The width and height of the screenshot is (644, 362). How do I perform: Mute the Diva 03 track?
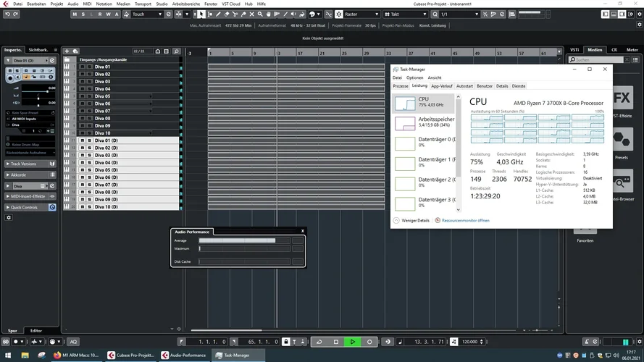tap(81, 82)
